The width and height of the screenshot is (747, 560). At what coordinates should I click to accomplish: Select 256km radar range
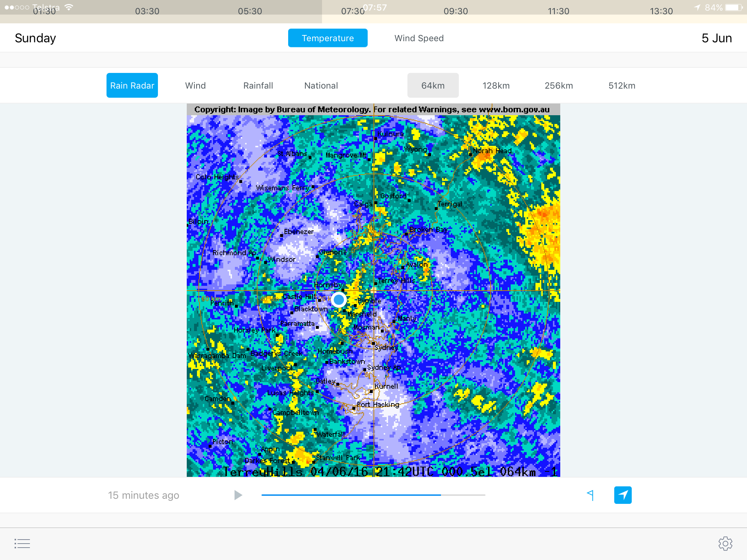pyautogui.click(x=558, y=86)
